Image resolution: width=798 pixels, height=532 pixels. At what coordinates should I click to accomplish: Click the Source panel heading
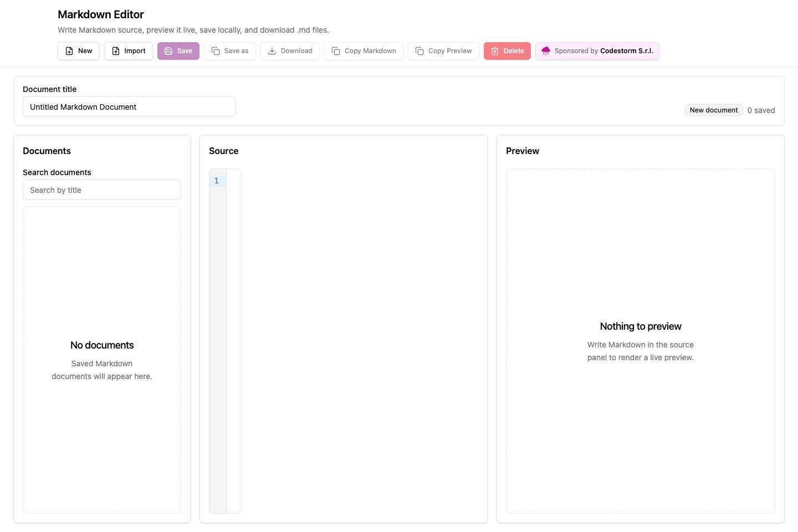pyautogui.click(x=223, y=151)
